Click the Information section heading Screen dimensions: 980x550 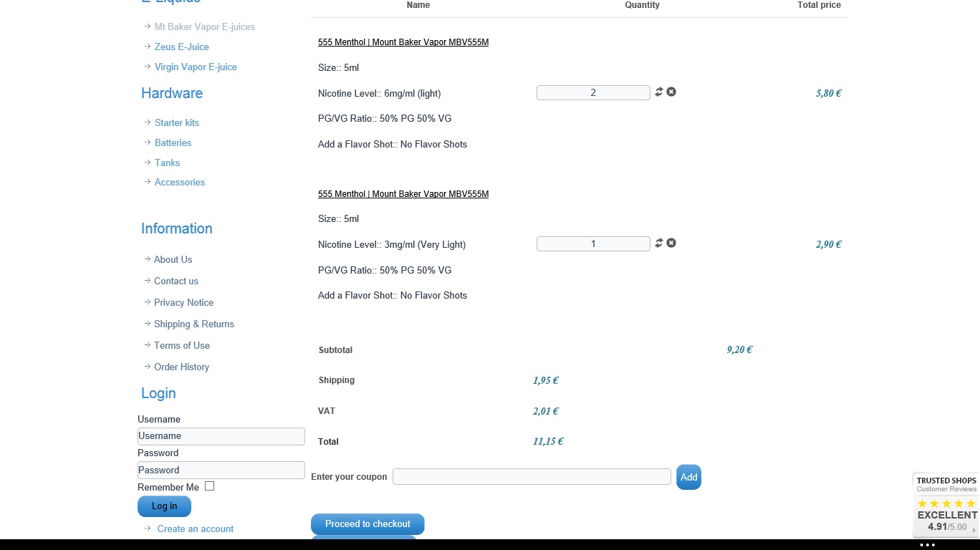pos(177,228)
